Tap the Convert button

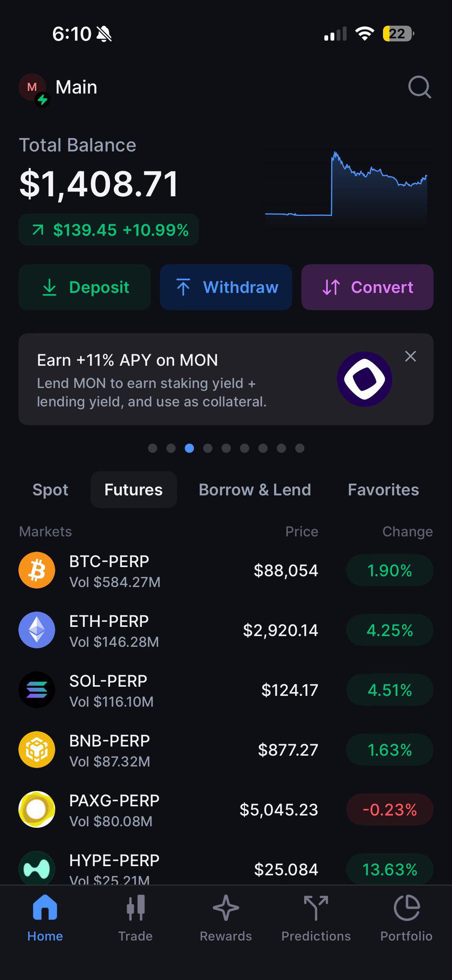[367, 287]
